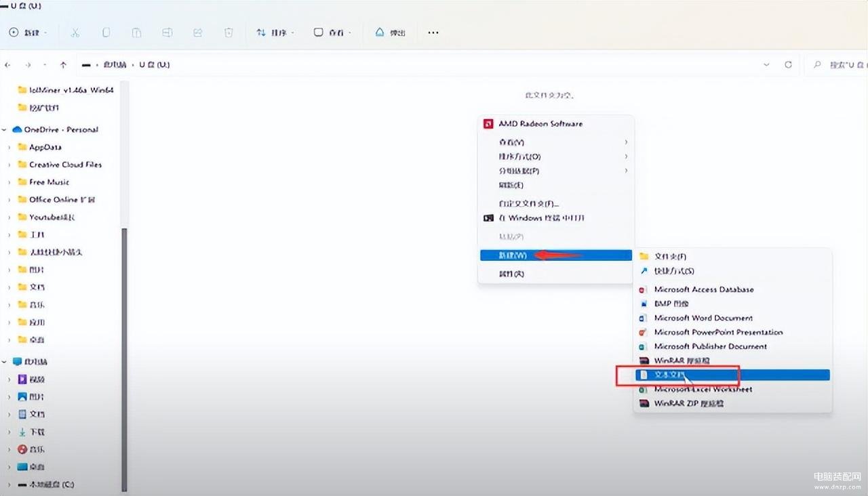Create new 快捷方式(S) from submenu
868x496 pixels.
tap(732, 271)
